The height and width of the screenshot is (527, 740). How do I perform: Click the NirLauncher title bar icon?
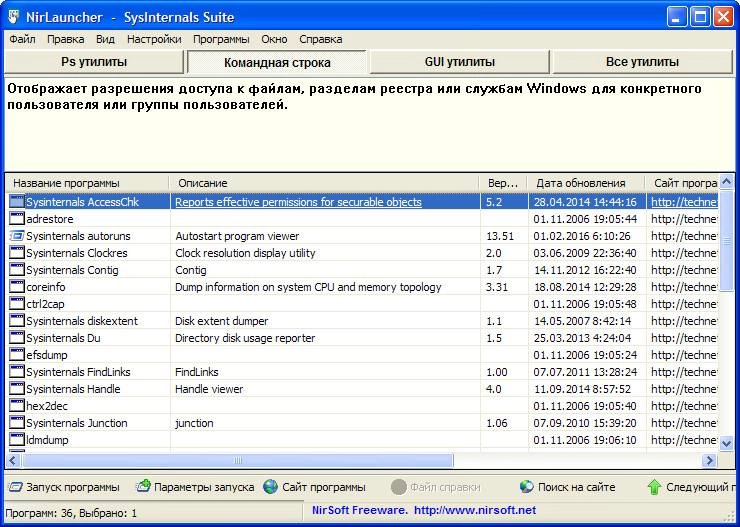(14, 17)
